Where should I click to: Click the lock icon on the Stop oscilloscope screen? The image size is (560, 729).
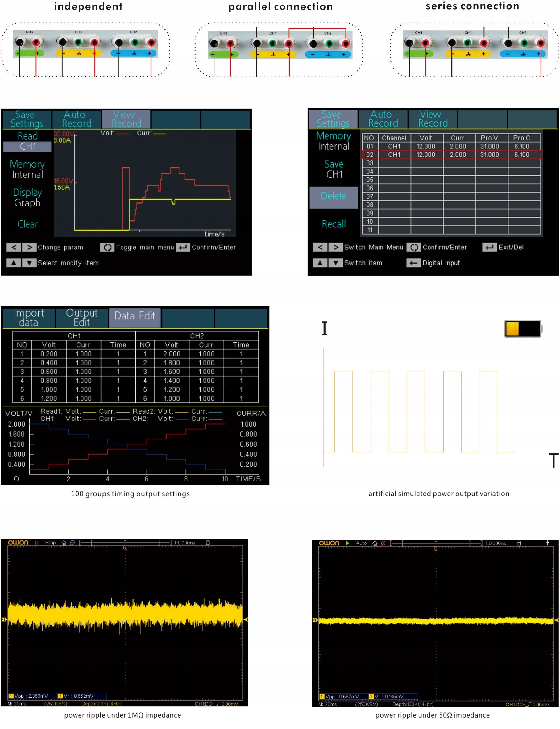pos(208,543)
